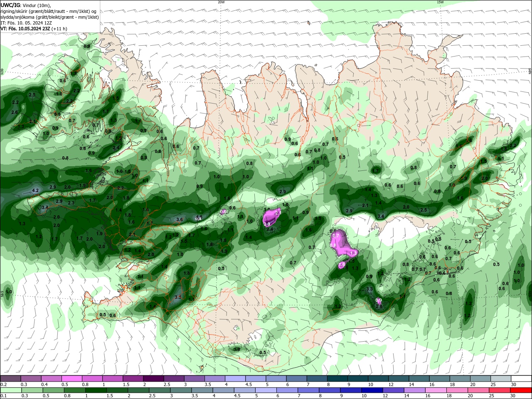Click the palest green 0.1 swatch on rain scale
Image resolution: width=532 pixels, height=399 pixels.
[x=11, y=390]
